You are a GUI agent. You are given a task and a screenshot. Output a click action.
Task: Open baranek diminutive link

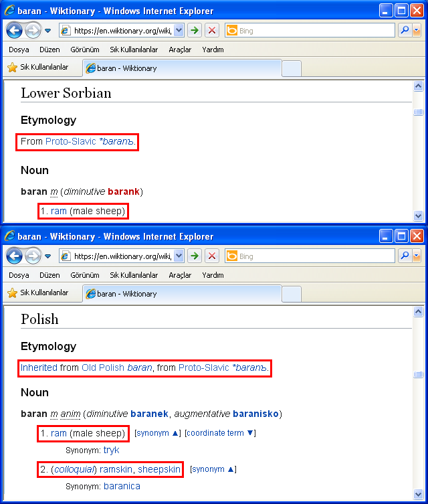click(149, 414)
